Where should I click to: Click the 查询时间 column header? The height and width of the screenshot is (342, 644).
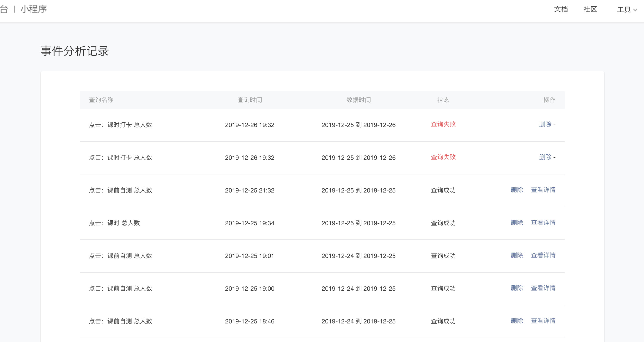click(x=250, y=100)
